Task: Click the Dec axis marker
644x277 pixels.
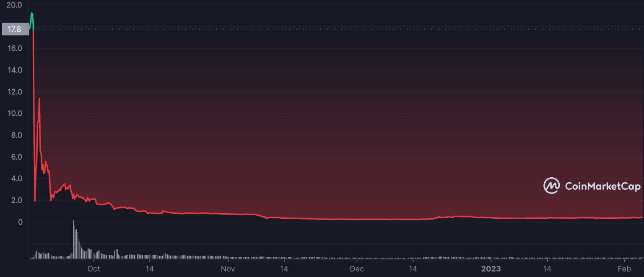Action: pyautogui.click(x=357, y=269)
